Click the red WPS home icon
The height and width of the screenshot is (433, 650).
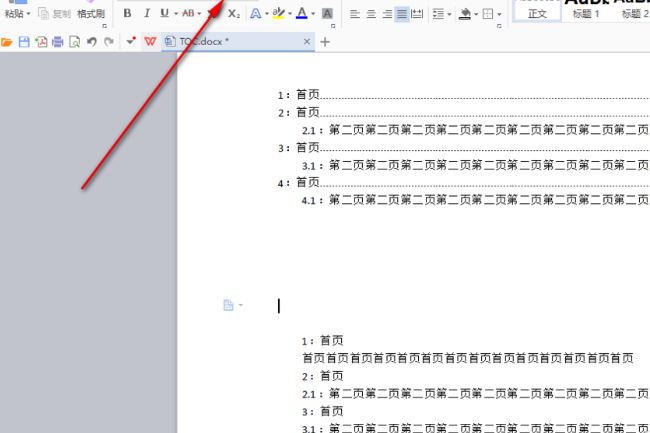coord(150,41)
